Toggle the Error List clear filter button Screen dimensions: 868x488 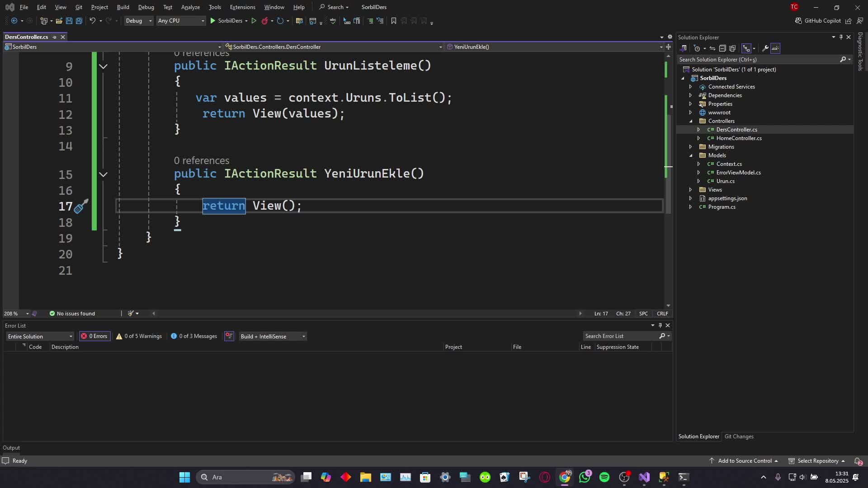coord(229,336)
